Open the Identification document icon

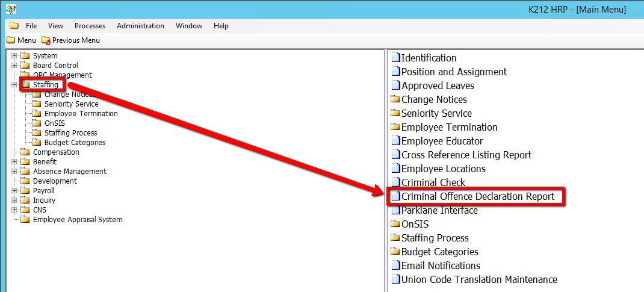tap(395, 58)
